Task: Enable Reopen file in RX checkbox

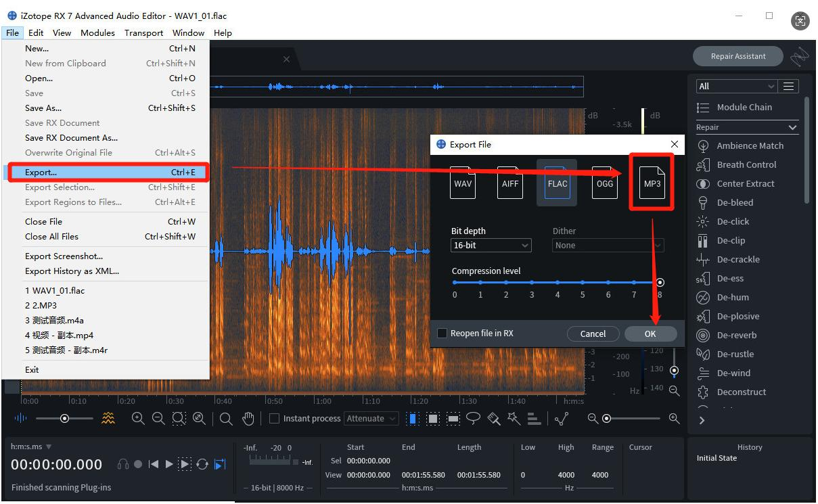Action: pos(442,333)
